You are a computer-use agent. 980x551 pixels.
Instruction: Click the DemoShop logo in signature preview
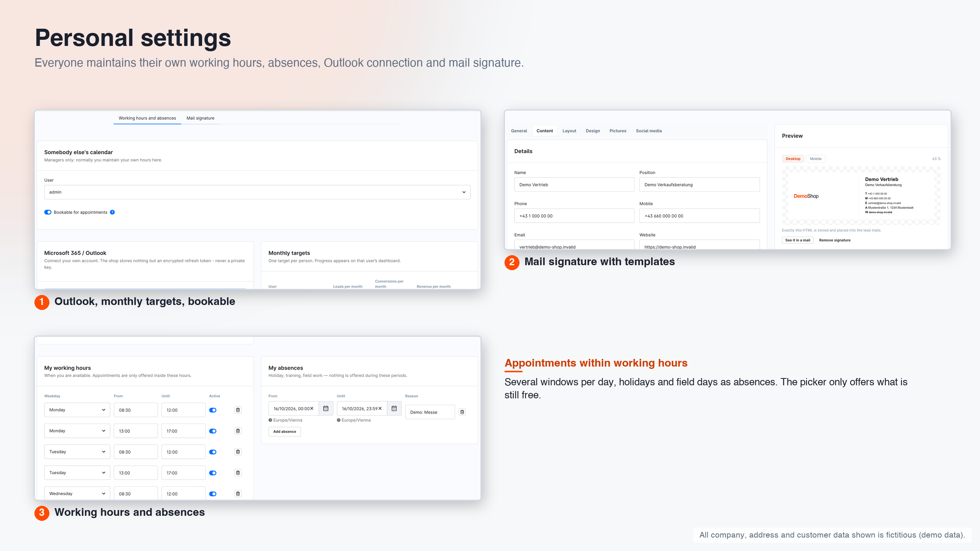[x=806, y=196]
